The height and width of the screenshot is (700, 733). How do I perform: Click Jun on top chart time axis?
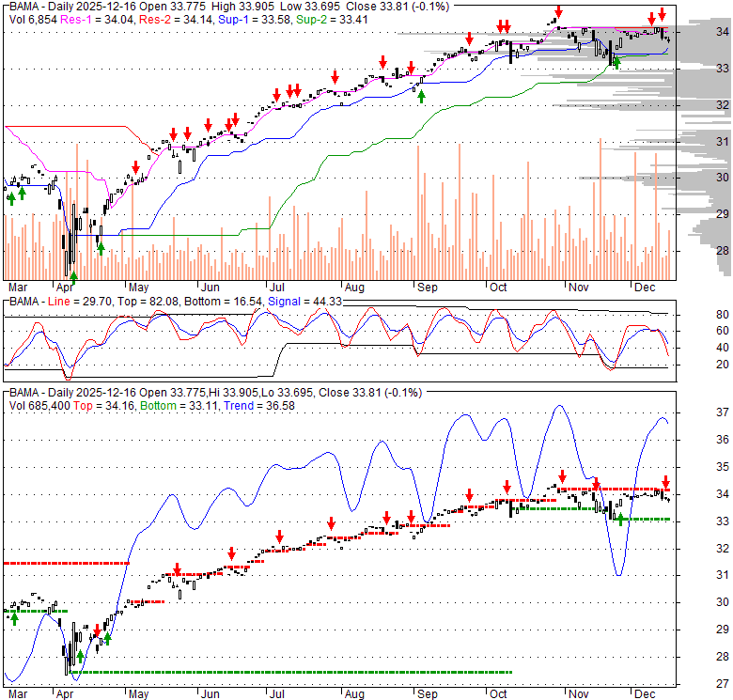(x=210, y=288)
